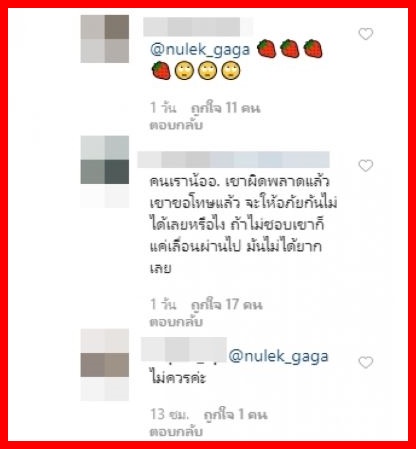Open @nulek_gaga mention in third comment
Screen dimensions: 416x449
[279, 356]
